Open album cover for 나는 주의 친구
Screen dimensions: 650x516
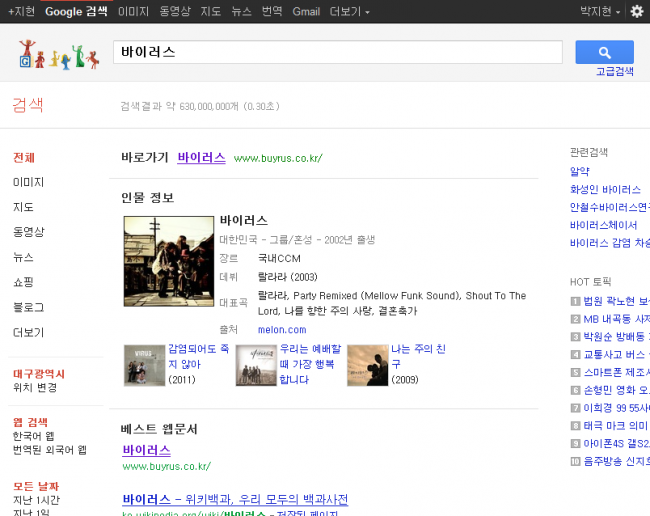pos(367,365)
